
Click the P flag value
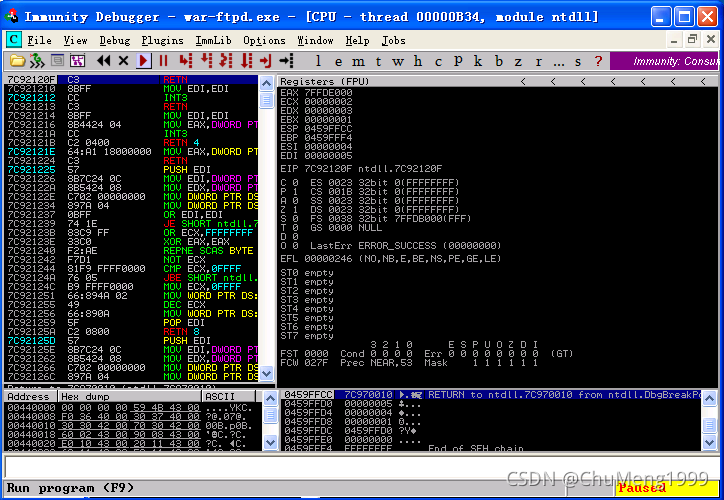tap(296, 192)
